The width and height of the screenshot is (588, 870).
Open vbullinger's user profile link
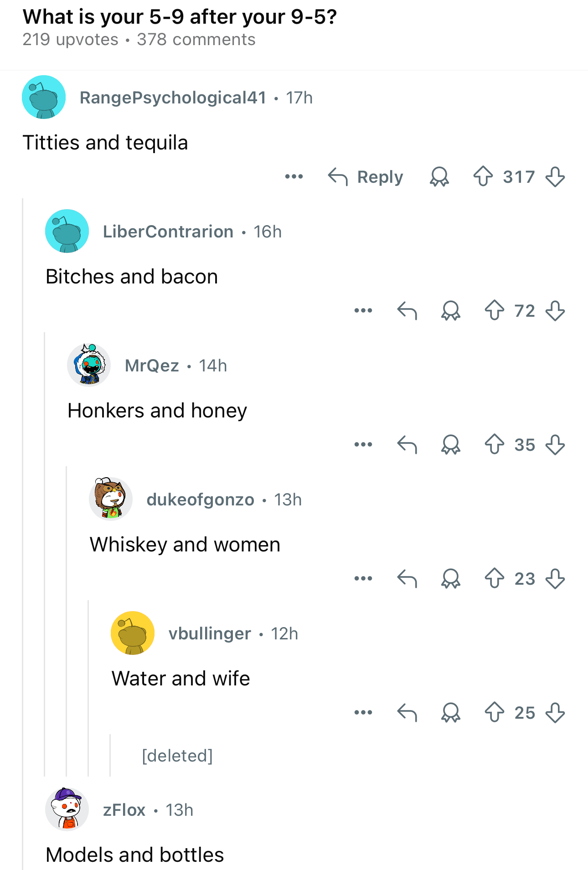tap(210, 633)
